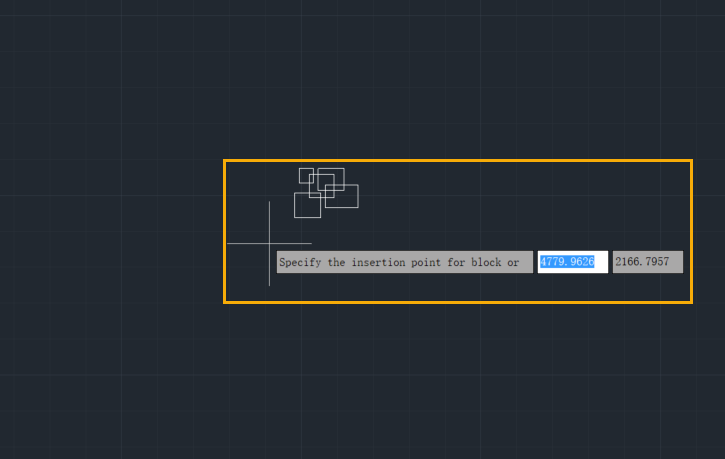Click the X coordinate field showing 4779.9626
This screenshot has height=459, width=725.
tap(572, 262)
